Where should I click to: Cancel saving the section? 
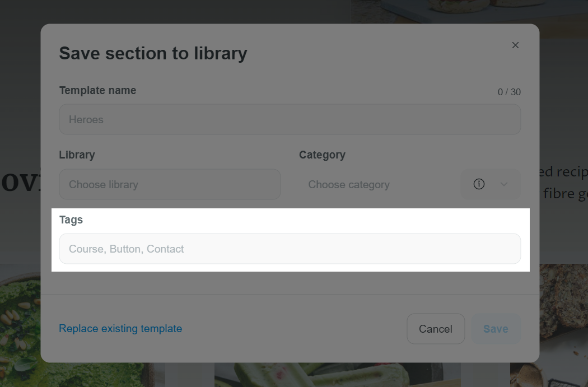click(436, 329)
